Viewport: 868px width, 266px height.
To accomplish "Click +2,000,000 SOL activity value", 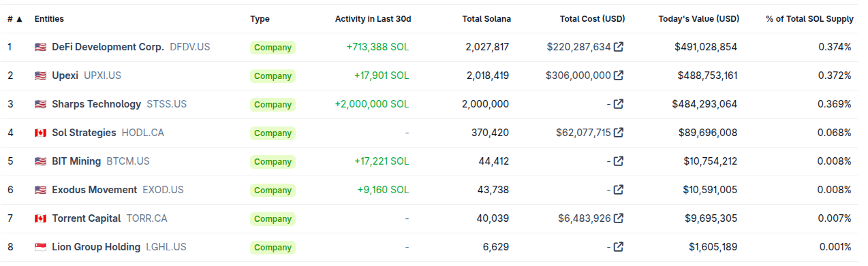I will (372, 104).
